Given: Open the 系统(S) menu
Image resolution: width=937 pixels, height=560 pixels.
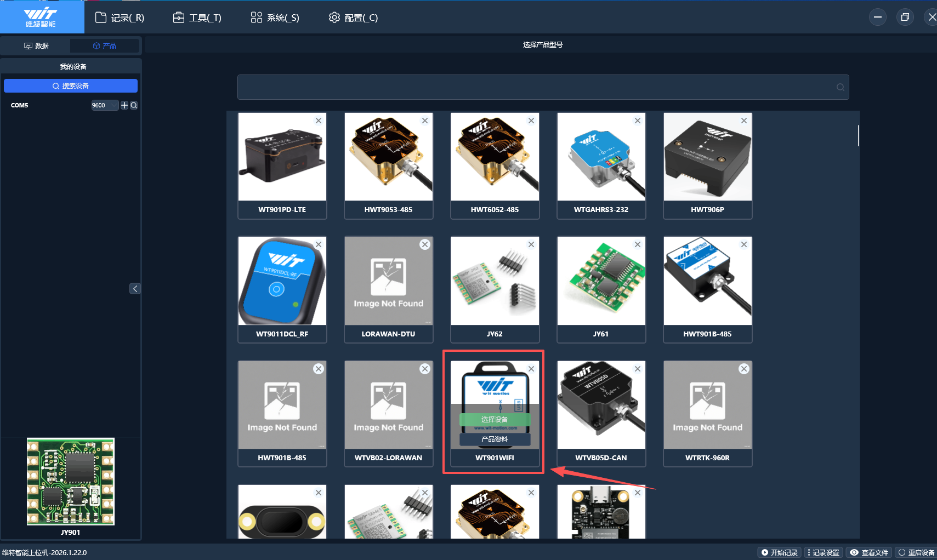Looking at the screenshot, I should click(x=275, y=18).
